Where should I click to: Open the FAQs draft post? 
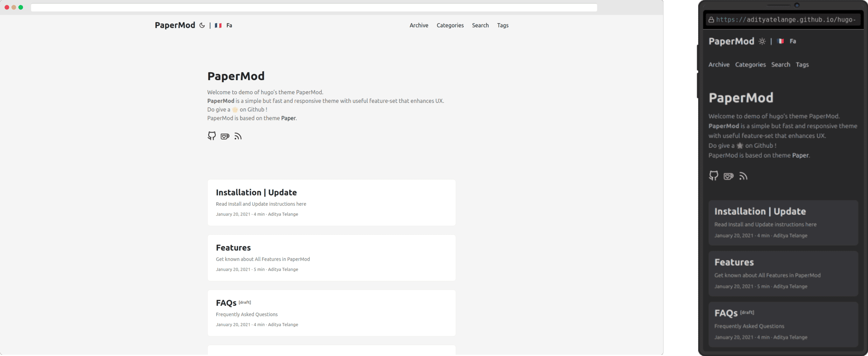(226, 303)
